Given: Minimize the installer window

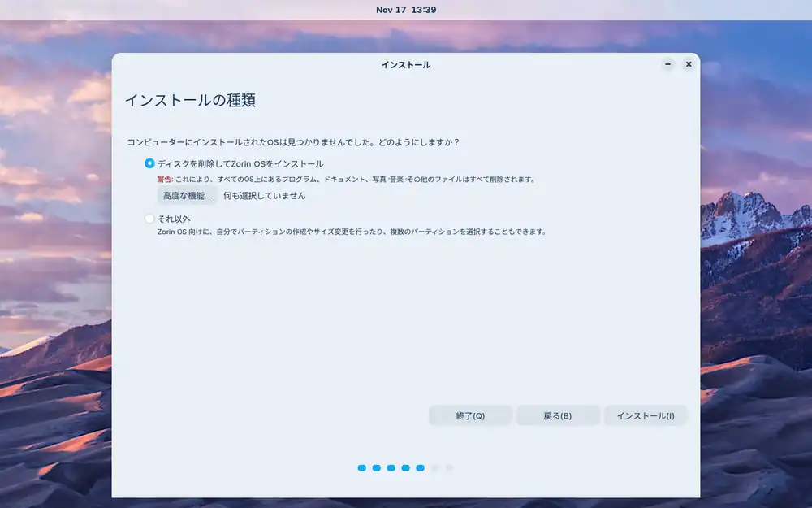Looking at the screenshot, I should point(667,64).
